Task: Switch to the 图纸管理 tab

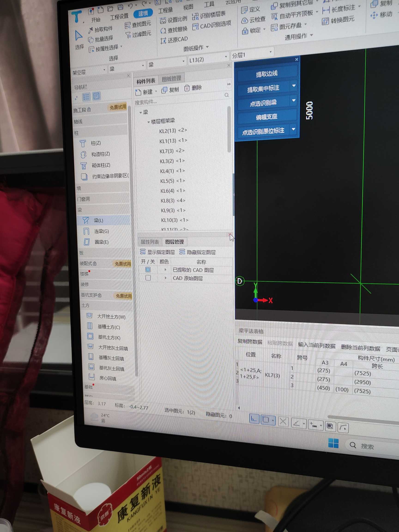Action: click(x=172, y=79)
